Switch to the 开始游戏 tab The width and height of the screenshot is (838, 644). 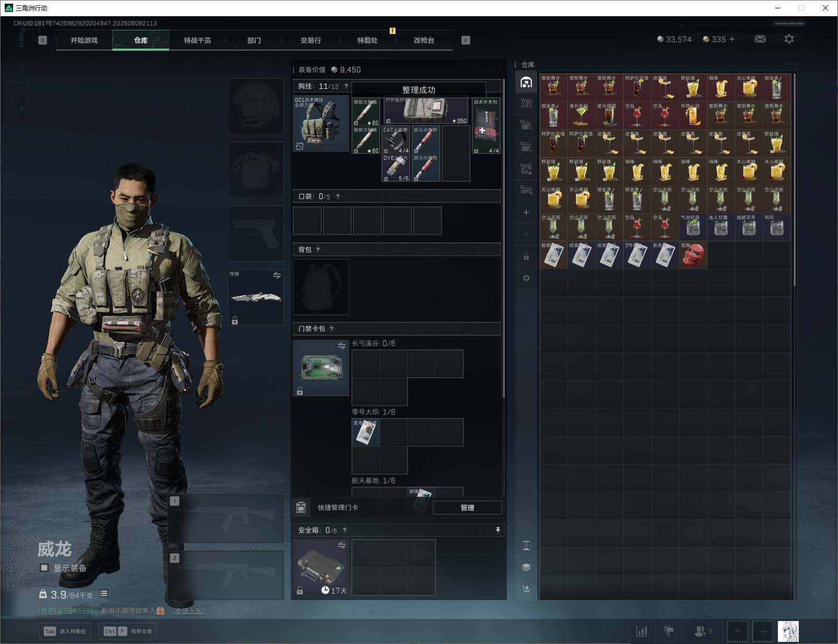84,40
